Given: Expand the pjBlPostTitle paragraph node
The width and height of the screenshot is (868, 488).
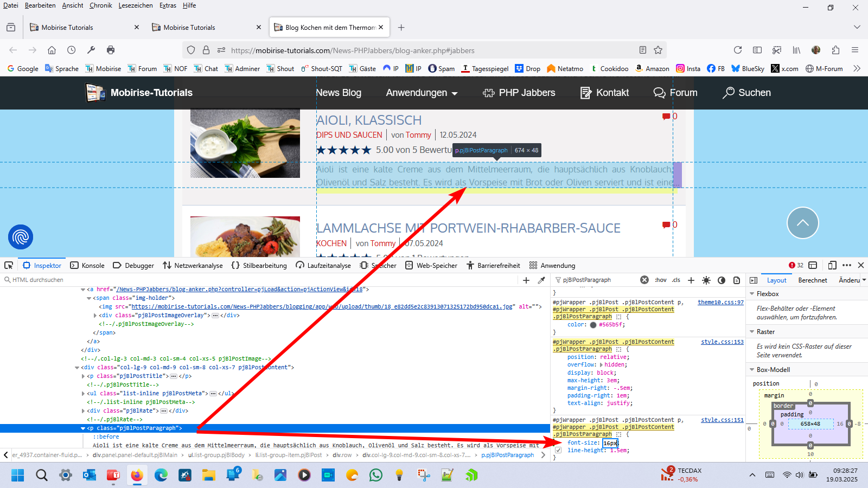Looking at the screenshot, I should 84,376.
